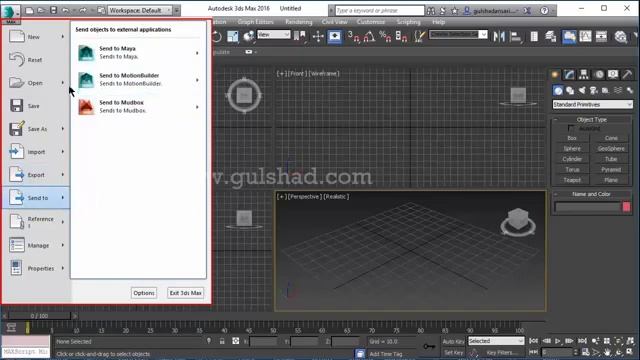The height and width of the screenshot is (360, 640).
Task: Click the New Scene icon in the quick access toolbar
Action: [x=30, y=10]
